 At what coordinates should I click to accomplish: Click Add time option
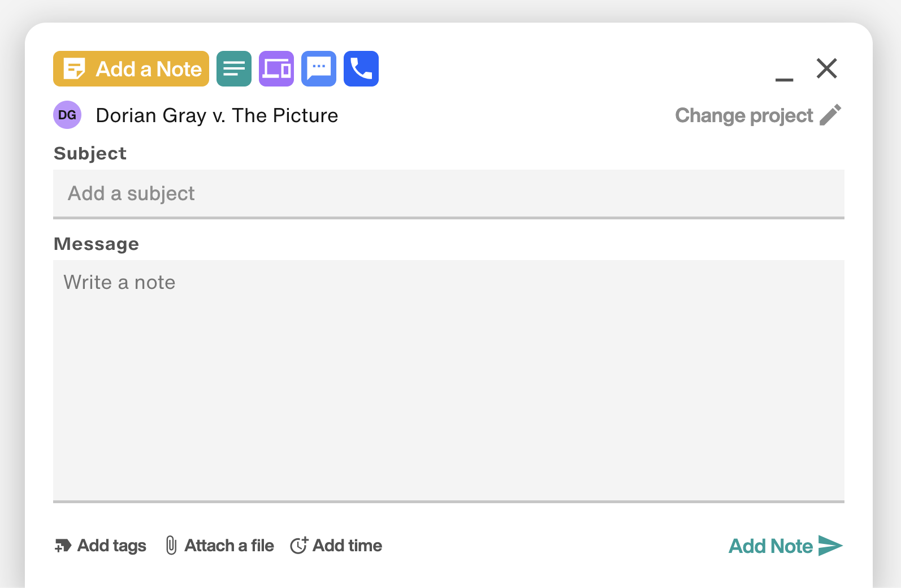point(336,546)
